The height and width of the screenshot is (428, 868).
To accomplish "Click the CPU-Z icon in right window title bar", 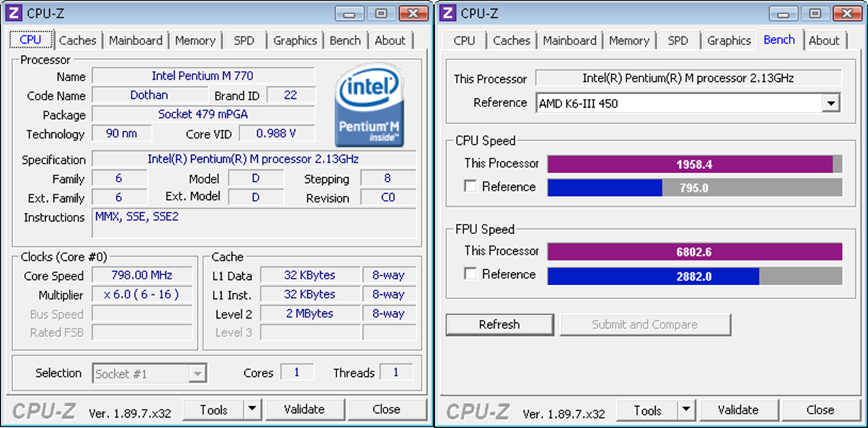I will coord(448,13).
